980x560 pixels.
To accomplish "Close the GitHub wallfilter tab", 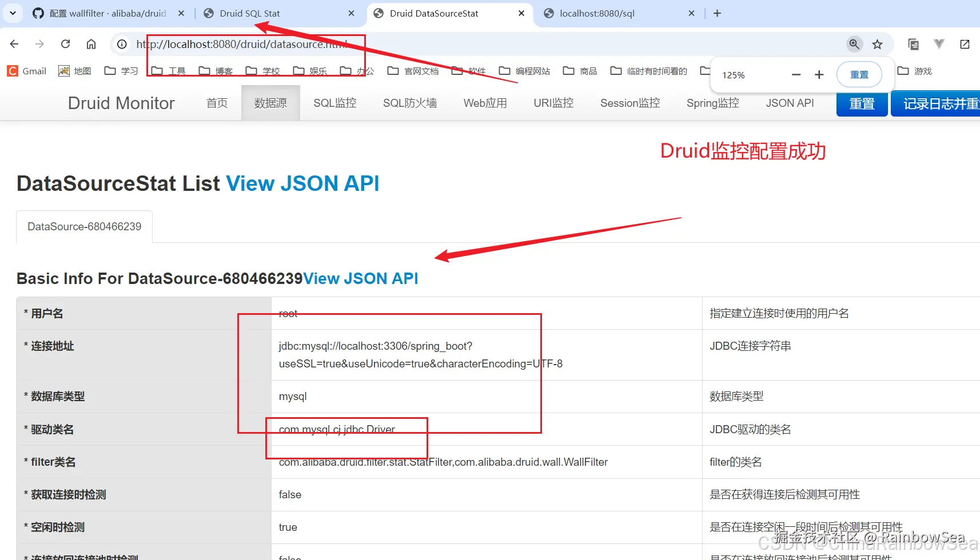I will (x=181, y=13).
